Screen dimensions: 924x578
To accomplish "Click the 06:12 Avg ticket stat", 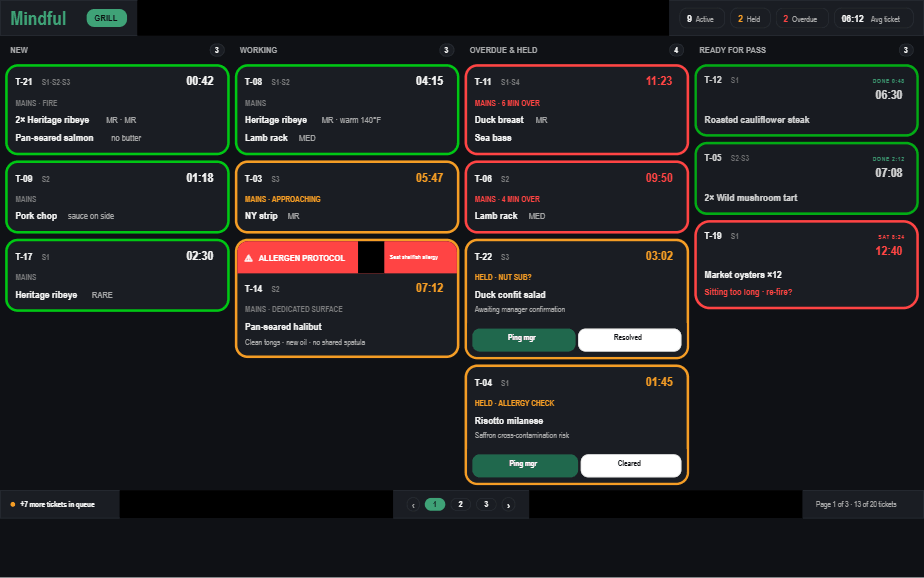I will point(873,19).
